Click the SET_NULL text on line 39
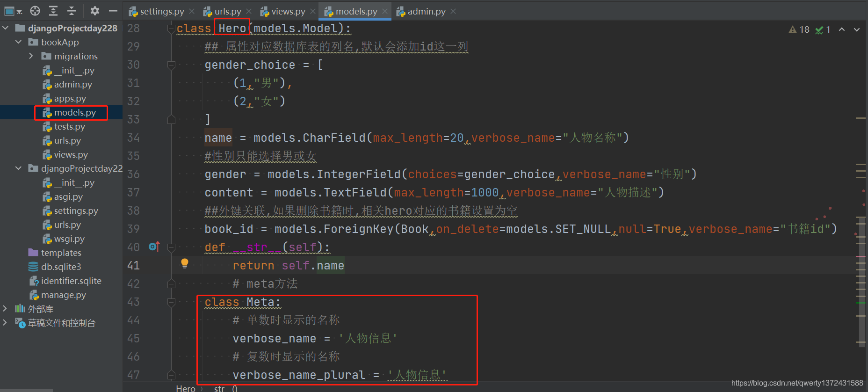This screenshot has height=392, width=868. coord(583,229)
